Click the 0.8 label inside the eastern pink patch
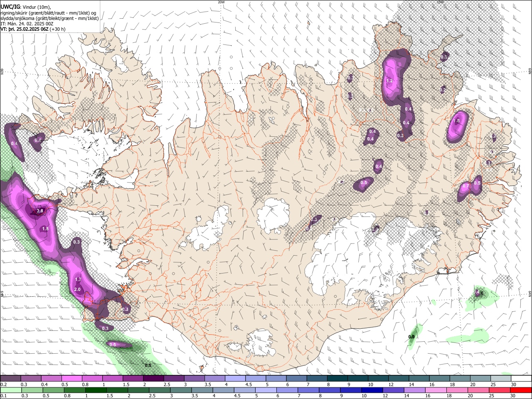This screenshot has height=399, width=532. [456, 121]
